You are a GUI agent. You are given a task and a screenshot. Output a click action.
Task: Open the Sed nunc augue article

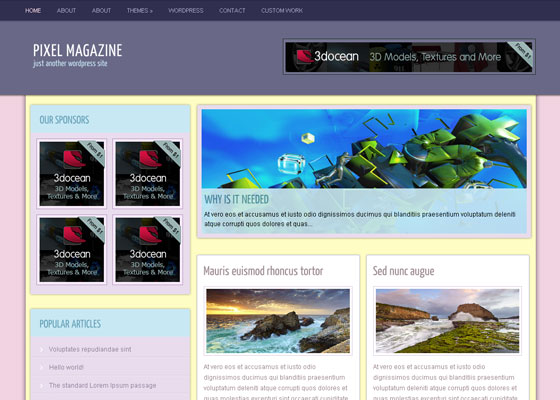404,271
